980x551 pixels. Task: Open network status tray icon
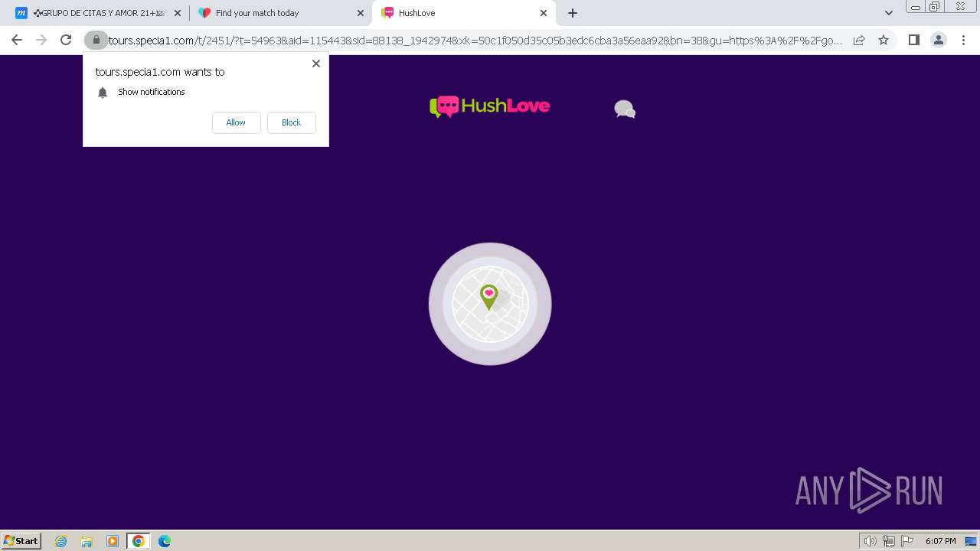[888, 541]
